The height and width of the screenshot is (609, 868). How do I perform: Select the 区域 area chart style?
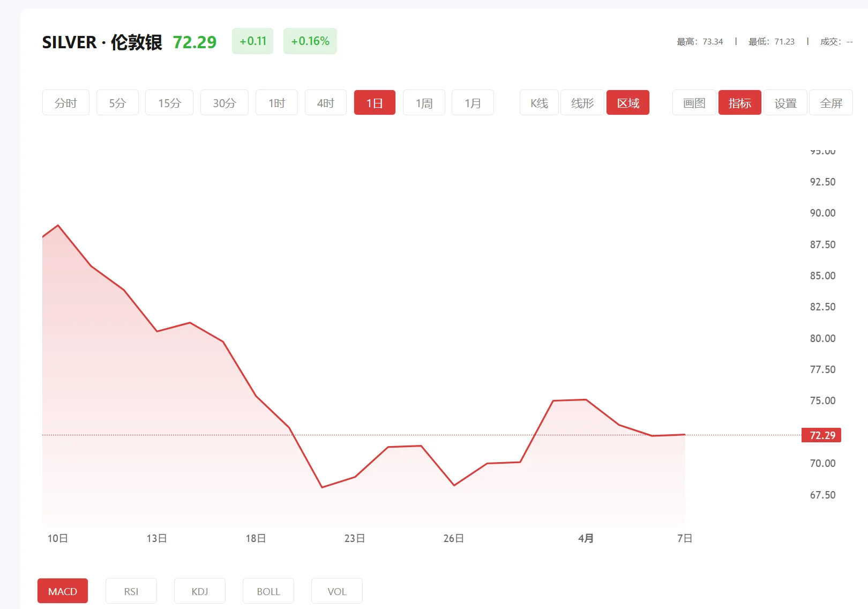pyautogui.click(x=627, y=102)
